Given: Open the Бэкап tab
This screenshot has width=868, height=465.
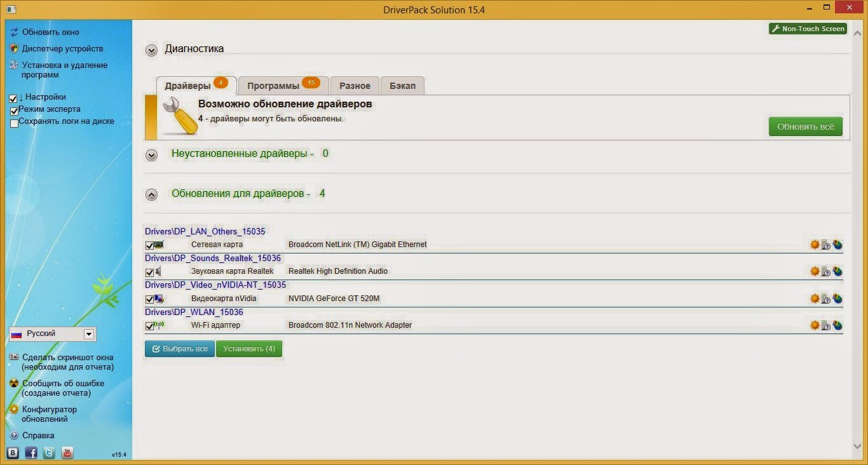Looking at the screenshot, I should point(402,86).
